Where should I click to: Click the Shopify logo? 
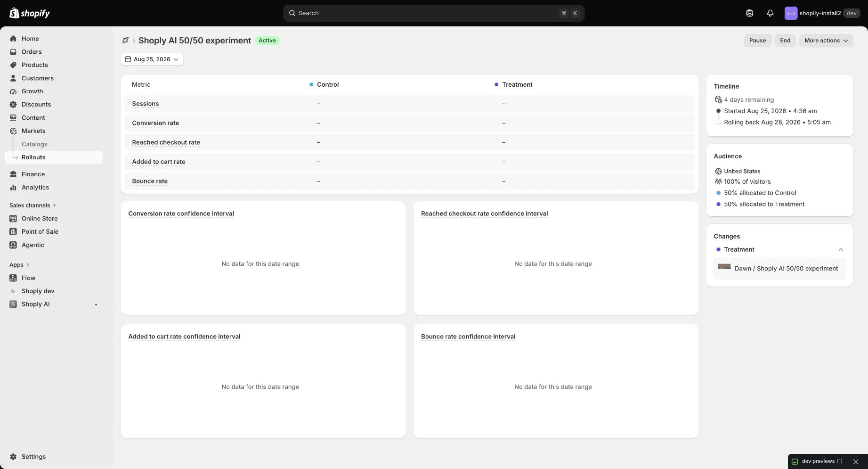coord(30,13)
